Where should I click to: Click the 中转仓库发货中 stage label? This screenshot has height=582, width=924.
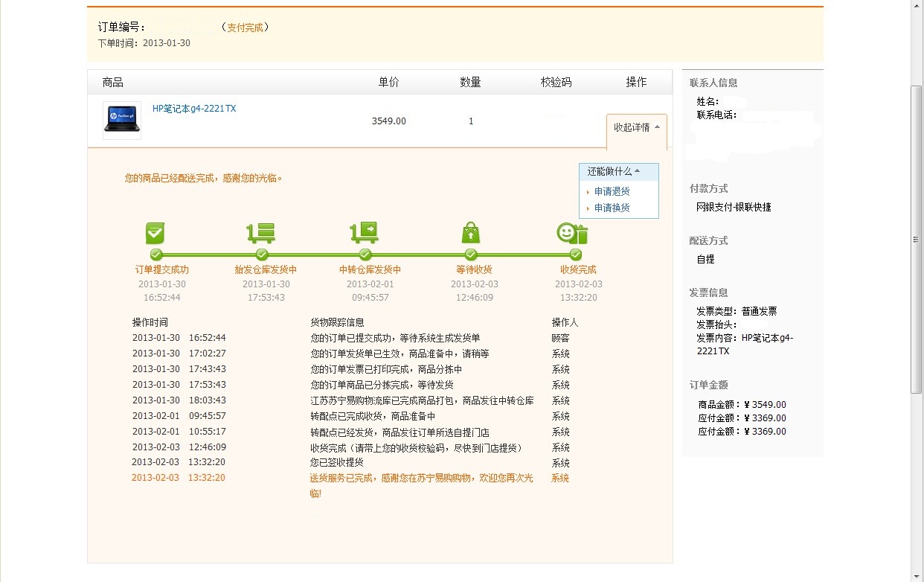pos(370,270)
